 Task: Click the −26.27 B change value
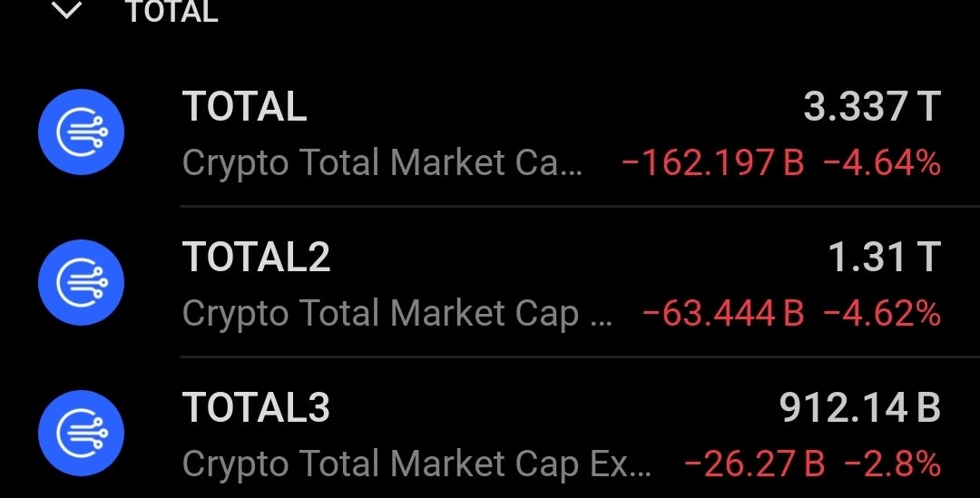(753, 464)
